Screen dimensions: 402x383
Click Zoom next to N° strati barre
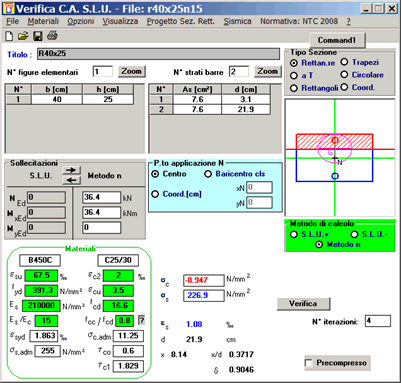click(268, 71)
